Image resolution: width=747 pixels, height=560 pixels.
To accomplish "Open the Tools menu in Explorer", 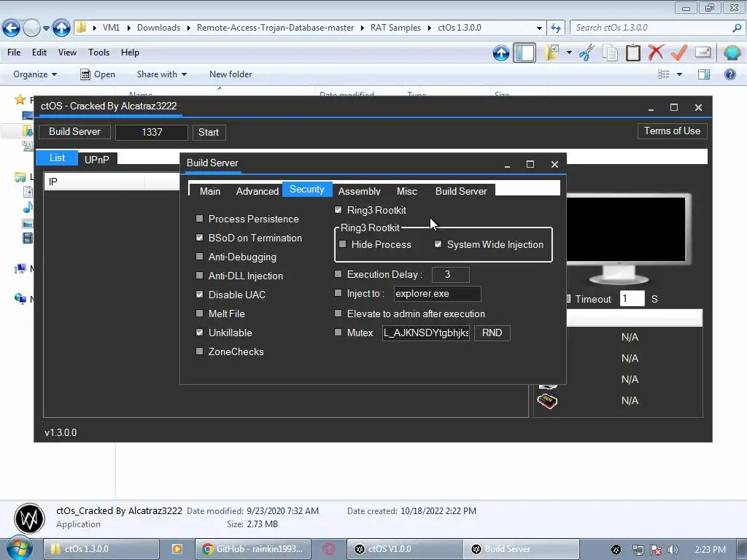I will click(98, 52).
